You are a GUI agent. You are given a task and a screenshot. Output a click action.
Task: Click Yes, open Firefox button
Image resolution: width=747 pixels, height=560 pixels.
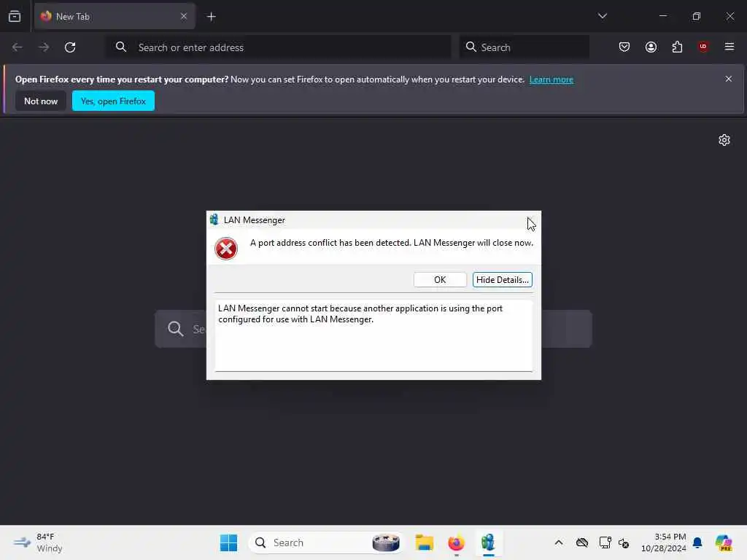pyautogui.click(x=113, y=101)
